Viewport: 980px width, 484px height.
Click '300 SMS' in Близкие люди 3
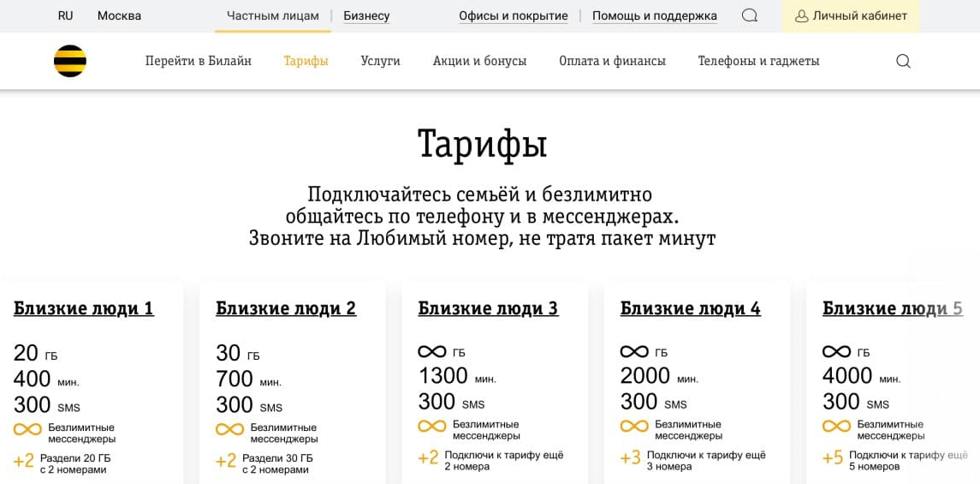pyautogui.click(x=451, y=402)
